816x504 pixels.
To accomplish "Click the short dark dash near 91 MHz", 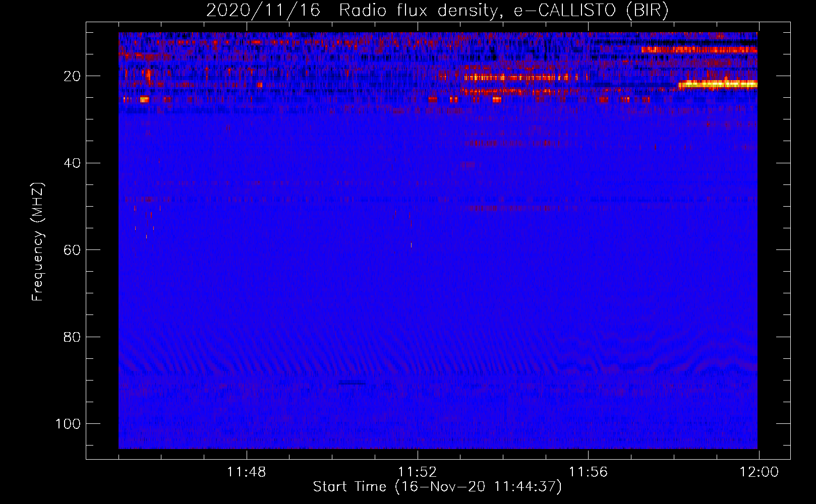I will [352, 383].
